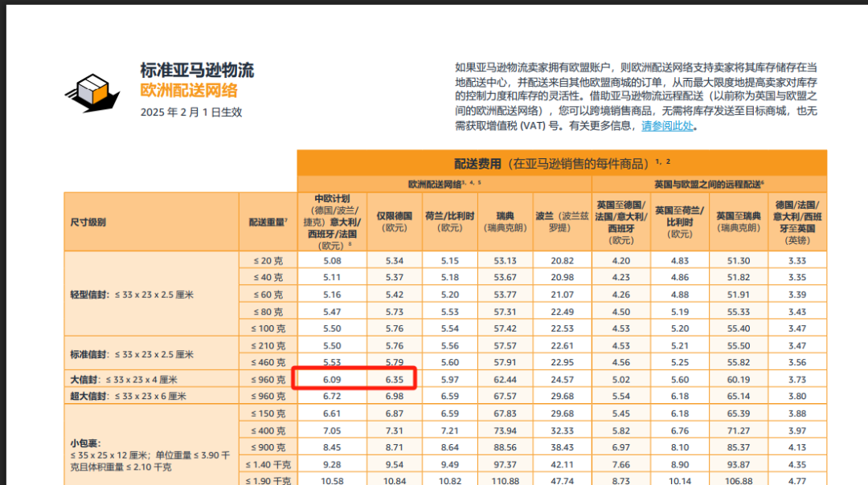Click the ≤ 210 克 weight cell
Viewport: 868px width, 485px height.
[268, 345]
